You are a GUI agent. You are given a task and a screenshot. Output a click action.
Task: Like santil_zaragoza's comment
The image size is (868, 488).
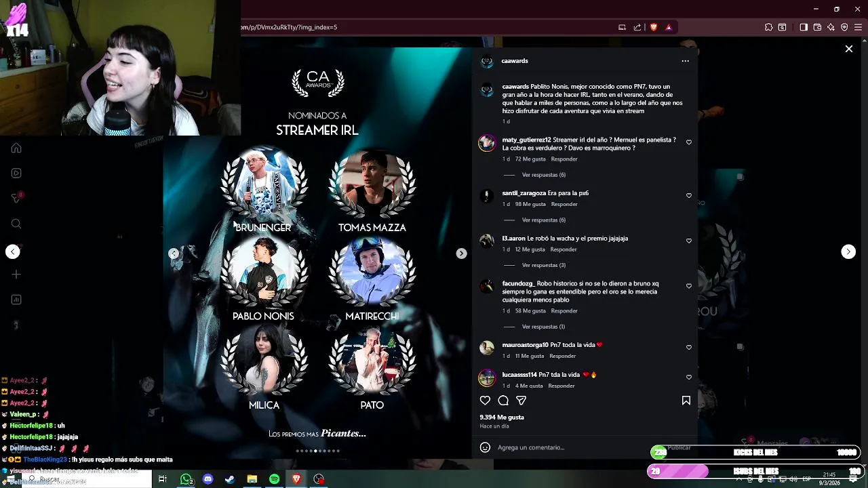point(689,196)
